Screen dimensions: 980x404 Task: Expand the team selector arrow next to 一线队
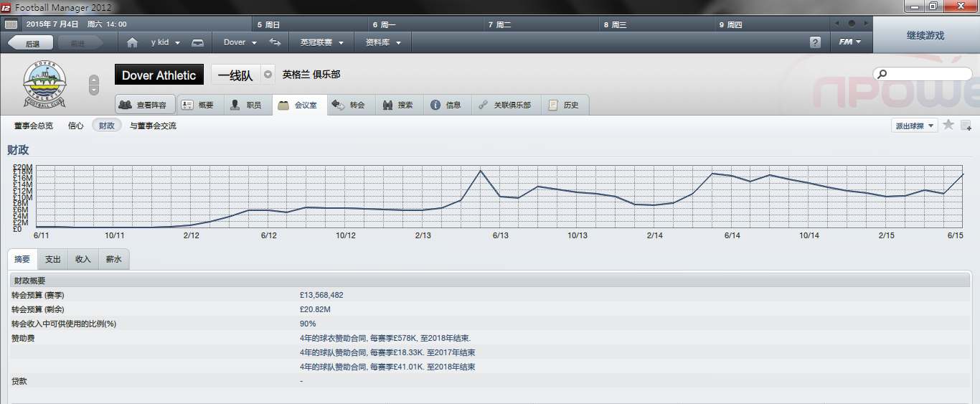268,75
